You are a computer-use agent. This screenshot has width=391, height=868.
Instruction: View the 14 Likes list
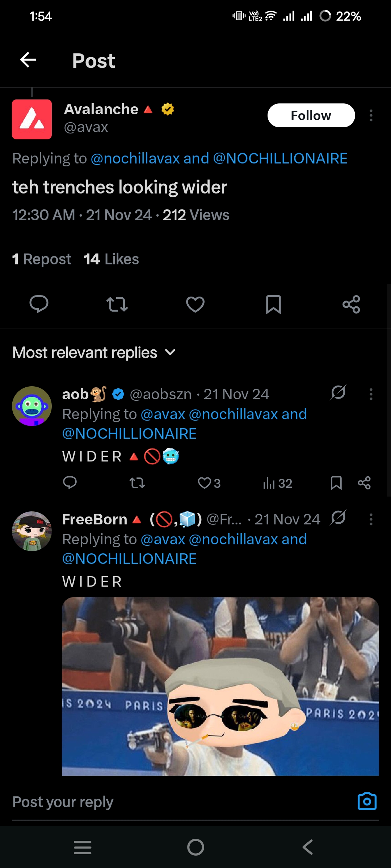[111, 259]
